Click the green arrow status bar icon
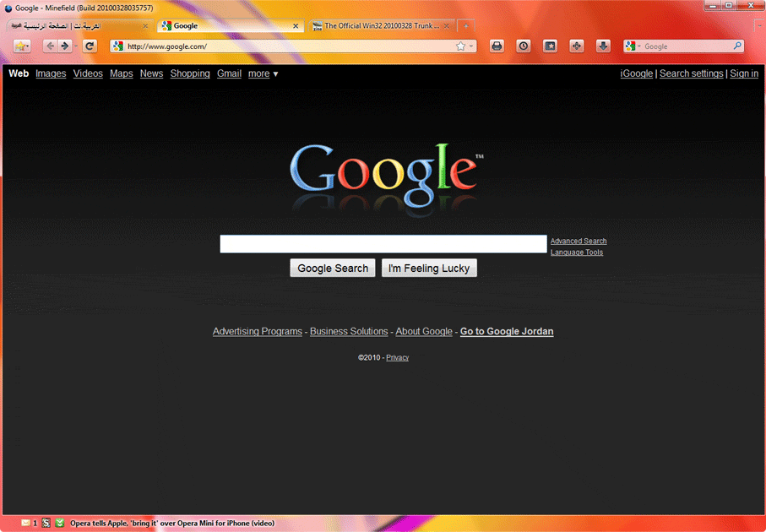The image size is (766, 532). pyautogui.click(x=60, y=524)
